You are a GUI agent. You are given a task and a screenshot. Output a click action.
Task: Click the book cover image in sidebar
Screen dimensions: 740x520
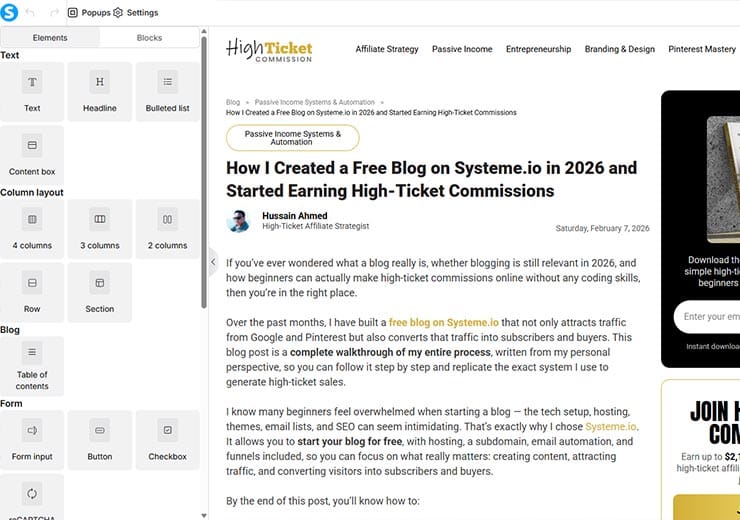pyautogui.click(x=723, y=179)
